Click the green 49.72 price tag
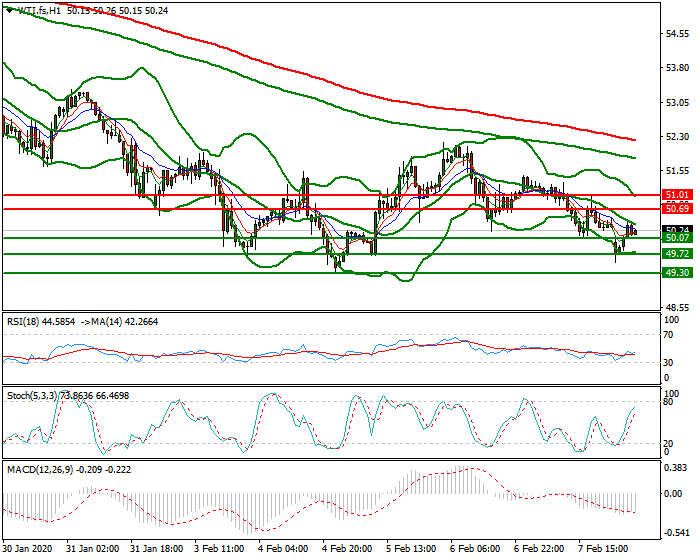This screenshot has height=560, width=700. click(x=677, y=254)
